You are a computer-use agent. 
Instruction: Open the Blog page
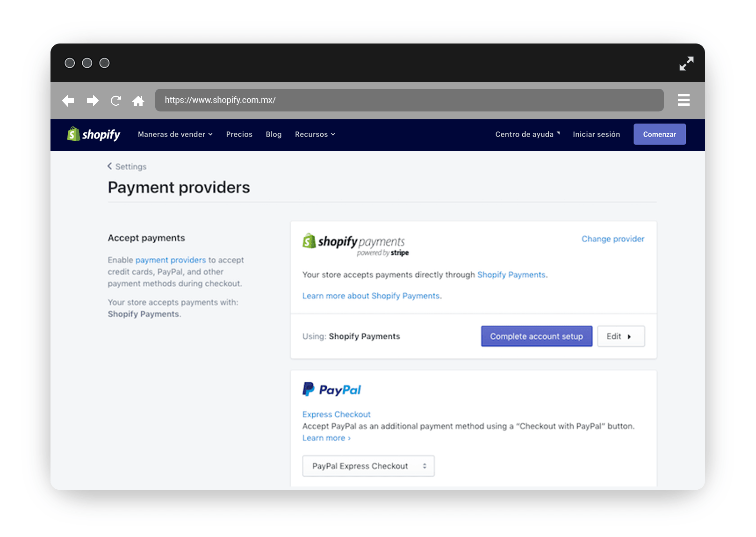pos(274,134)
